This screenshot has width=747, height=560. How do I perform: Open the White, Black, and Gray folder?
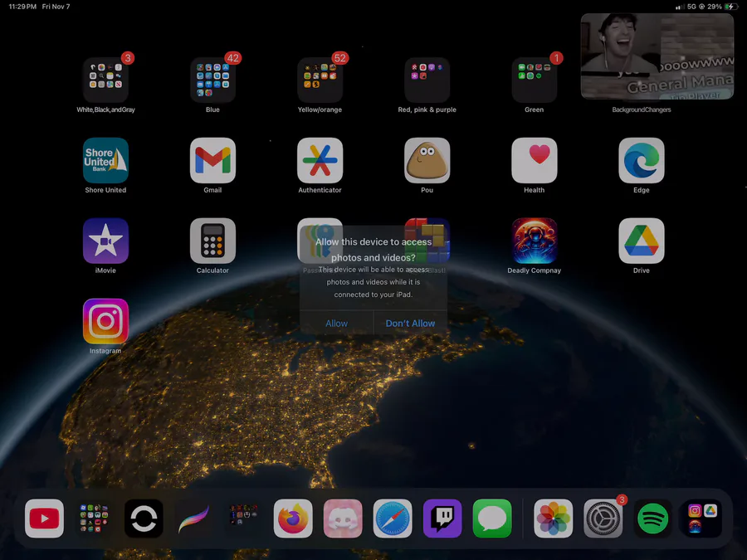(105, 80)
